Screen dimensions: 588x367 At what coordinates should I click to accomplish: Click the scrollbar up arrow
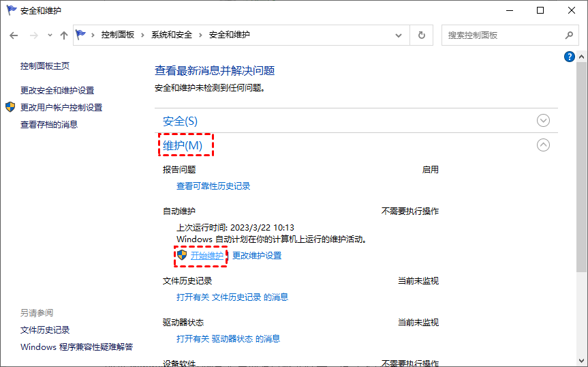coord(581,57)
